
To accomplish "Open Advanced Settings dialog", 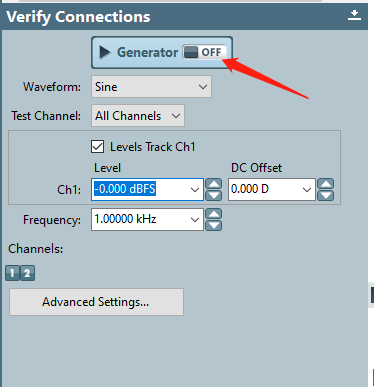I will tap(96, 302).
